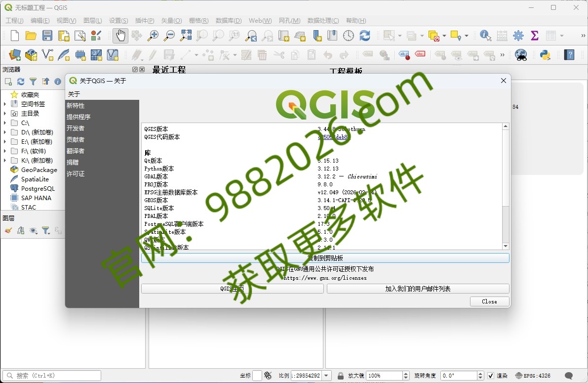Save project with the floppy disk icon
Screen dimensions: 588x383
(47, 36)
